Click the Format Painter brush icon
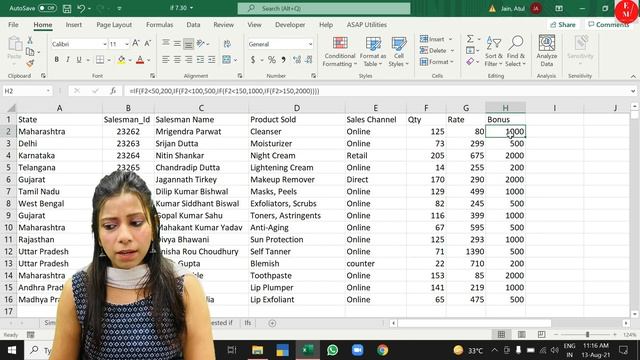 click(30, 63)
